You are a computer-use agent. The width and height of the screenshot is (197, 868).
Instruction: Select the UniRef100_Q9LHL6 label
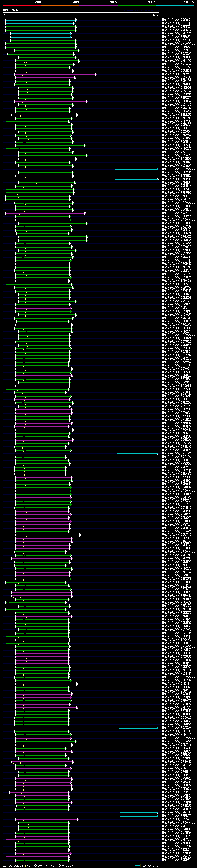(x=176, y=186)
